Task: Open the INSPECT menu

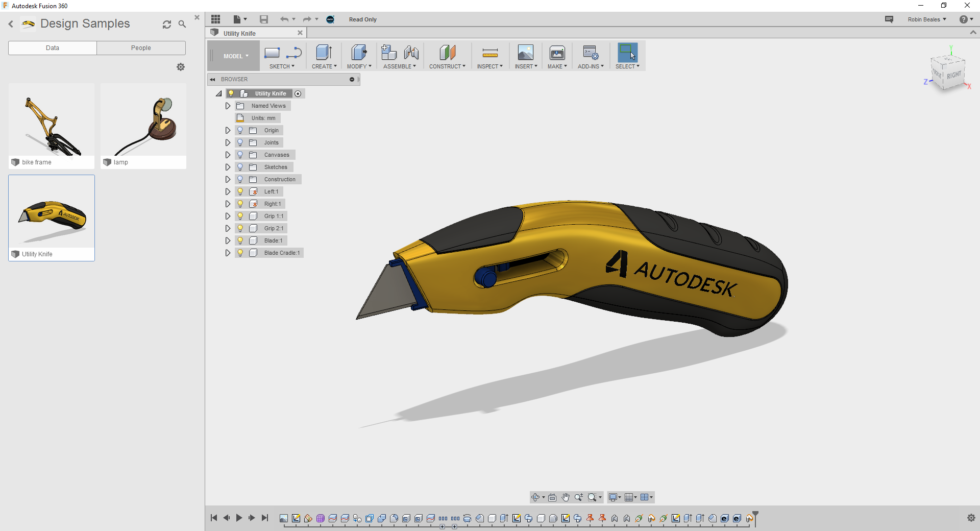Action: pos(490,66)
